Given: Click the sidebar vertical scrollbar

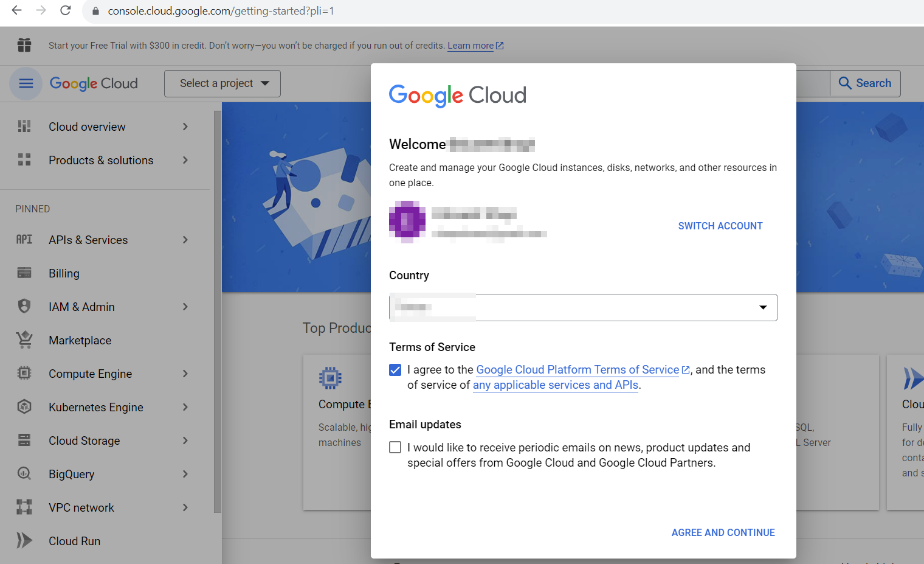Looking at the screenshot, I should 218,312.
